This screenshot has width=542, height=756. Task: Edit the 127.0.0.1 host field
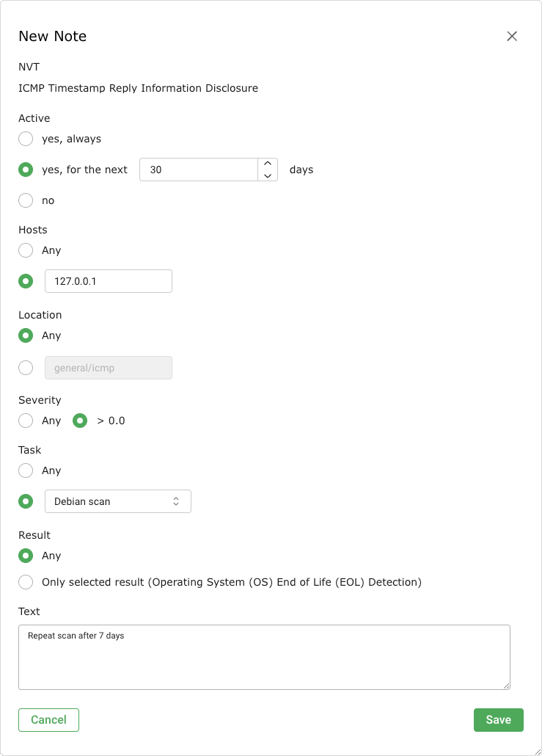tap(109, 281)
